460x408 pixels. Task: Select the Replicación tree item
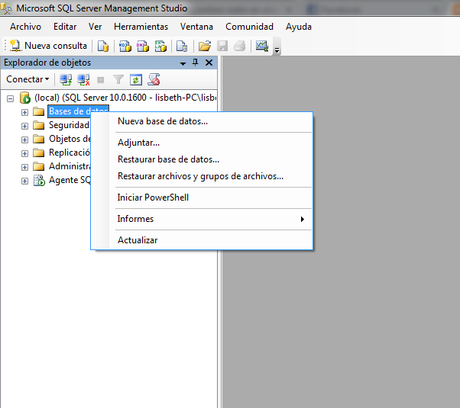tap(69, 152)
